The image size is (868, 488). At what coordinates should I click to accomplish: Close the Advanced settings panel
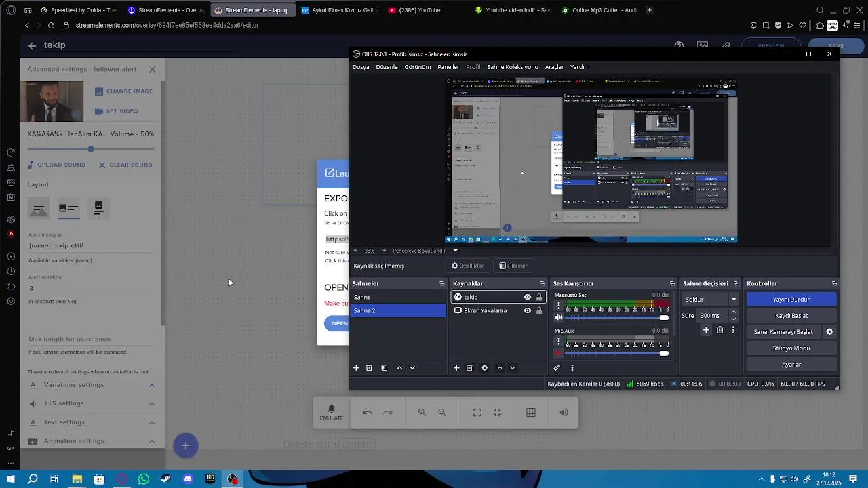coord(152,69)
